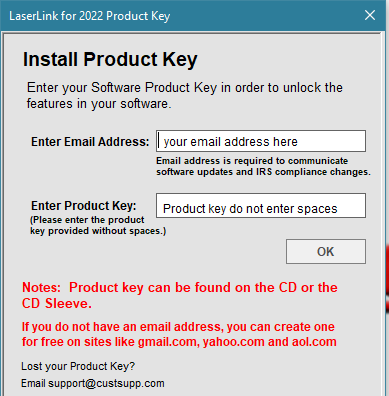Confirm with the OK button
Viewport: 389px width, 396px height.
(x=326, y=252)
